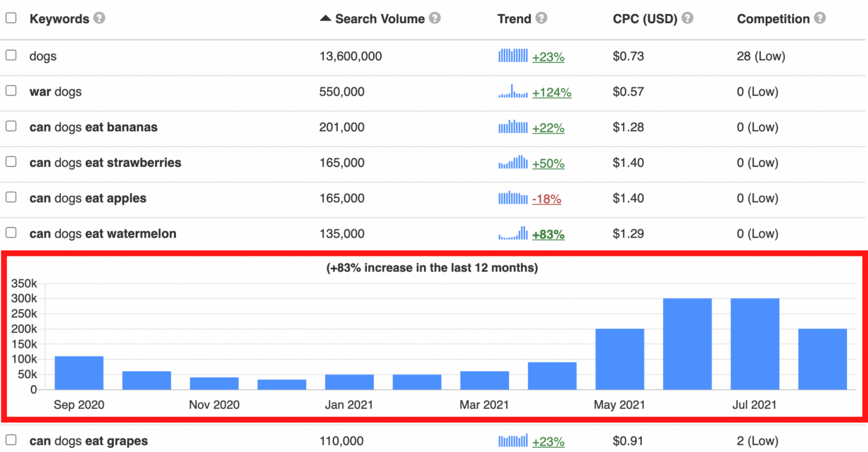Sort by Search Volume column arrow
868x452 pixels.
click(325, 18)
